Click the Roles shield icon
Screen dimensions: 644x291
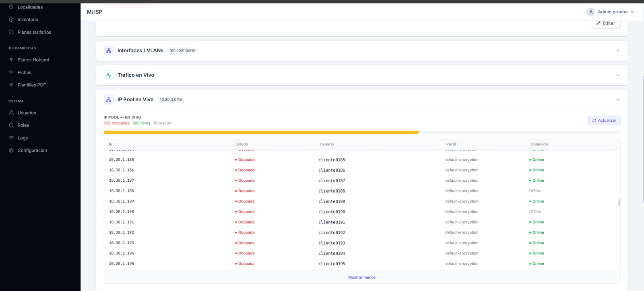pyautogui.click(x=11, y=125)
